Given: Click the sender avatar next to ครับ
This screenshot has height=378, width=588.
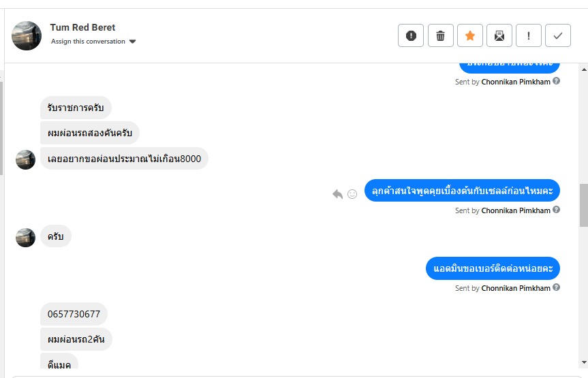Looking at the screenshot, I should [25, 237].
